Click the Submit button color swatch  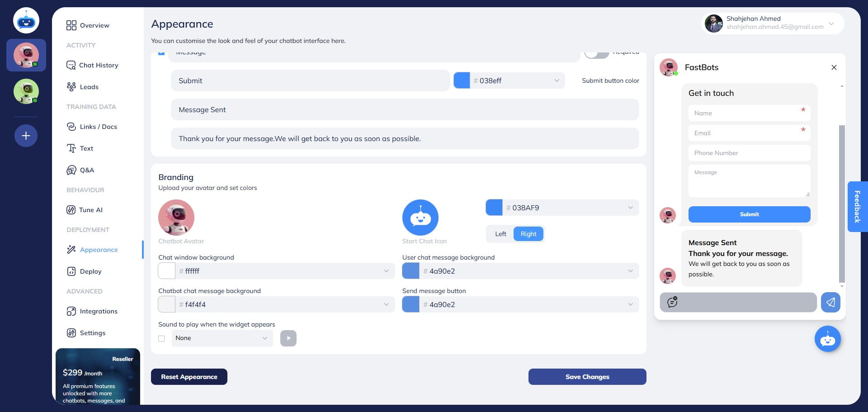[x=462, y=81]
